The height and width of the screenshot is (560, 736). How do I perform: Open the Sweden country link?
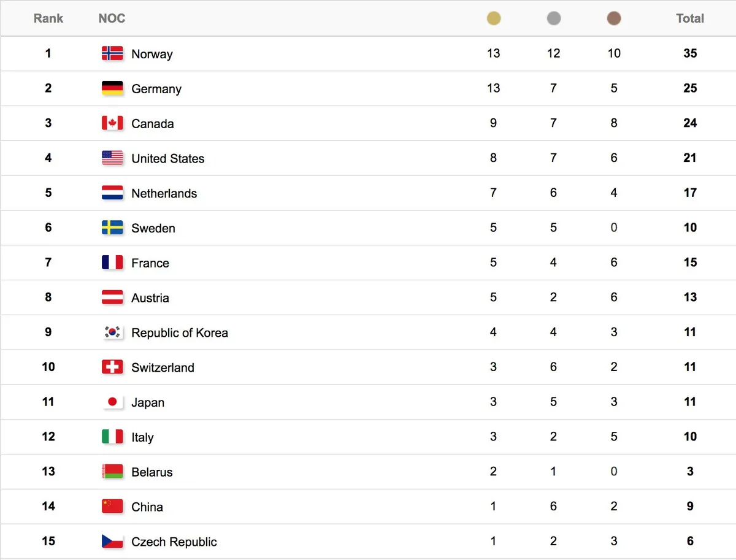[x=153, y=228]
